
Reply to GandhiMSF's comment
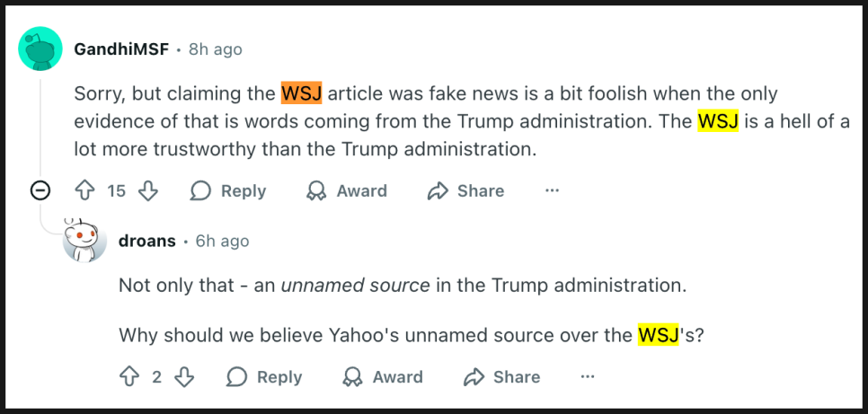228,190
